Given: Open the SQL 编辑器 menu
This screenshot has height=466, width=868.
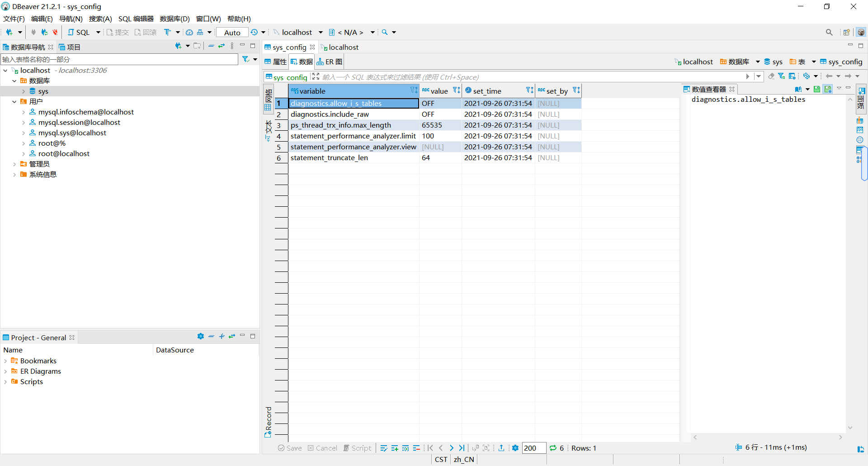Looking at the screenshot, I should click(136, 19).
